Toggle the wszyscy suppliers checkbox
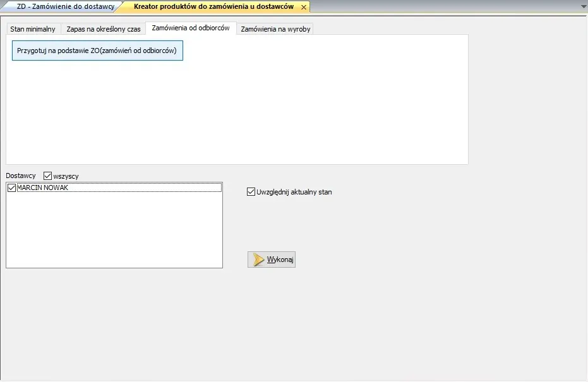The height and width of the screenshot is (382, 588). pos(47,176)
